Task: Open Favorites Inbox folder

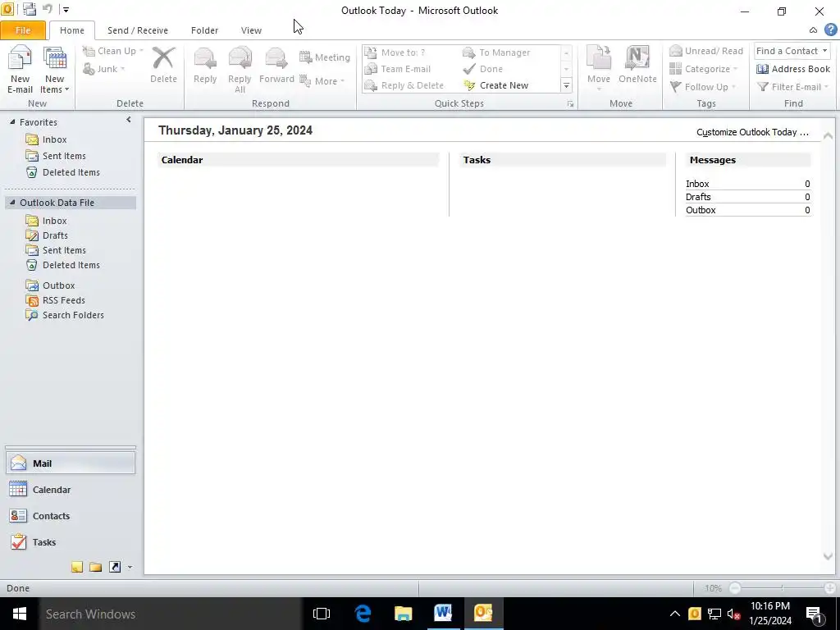Action: tap(55, 139)
